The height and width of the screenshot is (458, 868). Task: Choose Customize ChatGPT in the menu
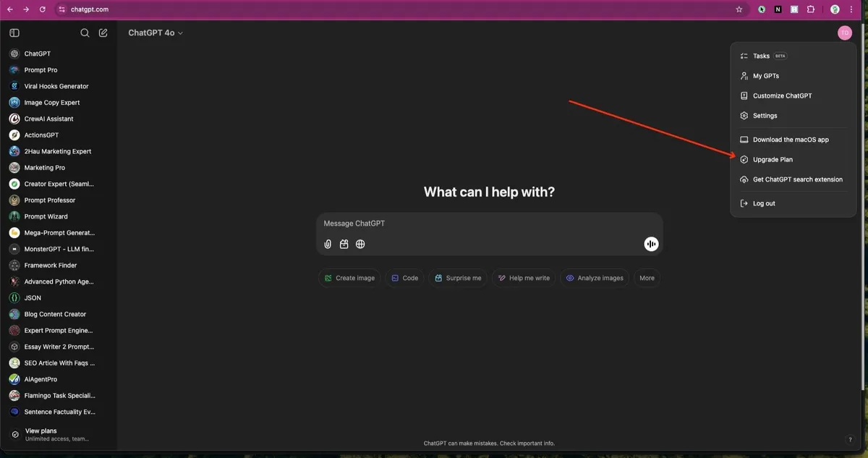[782, 96]
